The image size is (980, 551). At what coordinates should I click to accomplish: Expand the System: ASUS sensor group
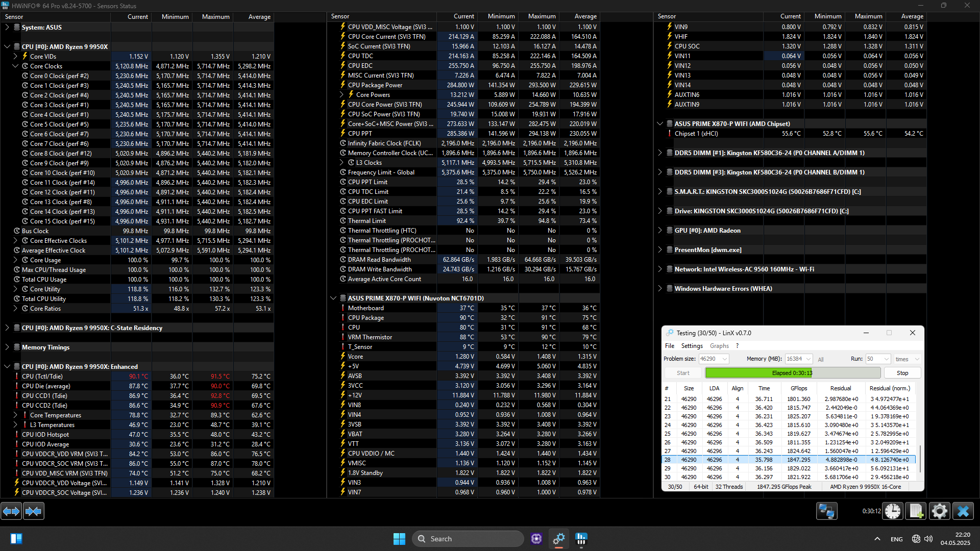pyautogui.click(x=7, y=28)
